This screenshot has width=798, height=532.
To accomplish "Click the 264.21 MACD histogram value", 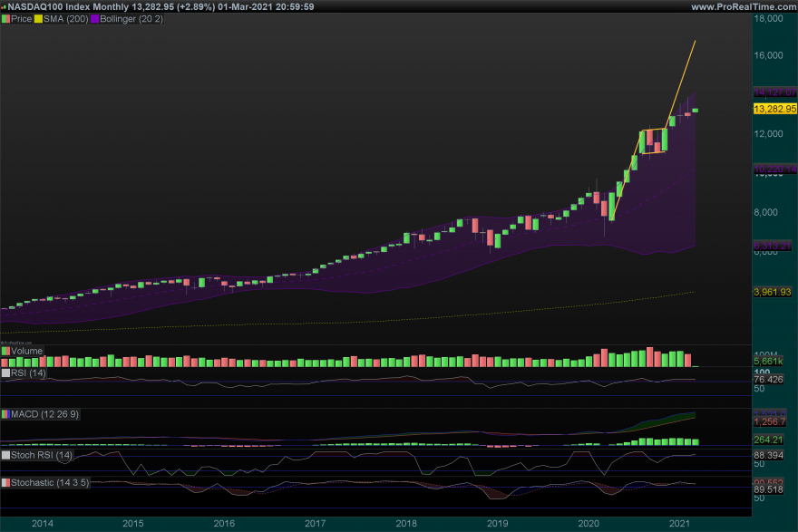I will pos(768,440).
